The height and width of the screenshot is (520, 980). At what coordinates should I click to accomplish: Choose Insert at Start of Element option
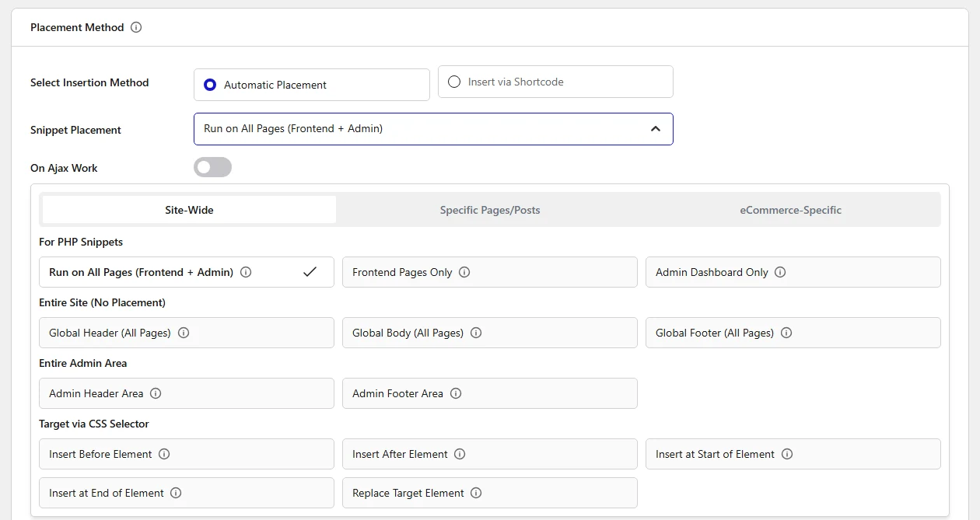click(x=793, y=454)
